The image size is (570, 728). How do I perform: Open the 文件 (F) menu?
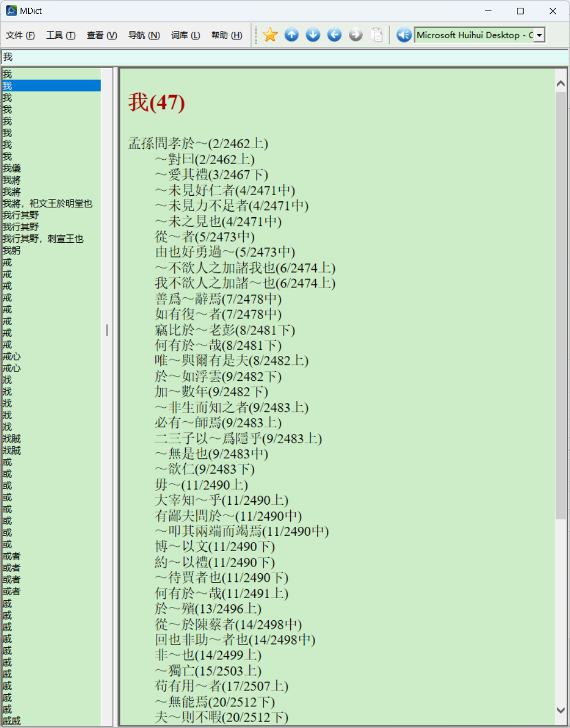tap(20, 35)
